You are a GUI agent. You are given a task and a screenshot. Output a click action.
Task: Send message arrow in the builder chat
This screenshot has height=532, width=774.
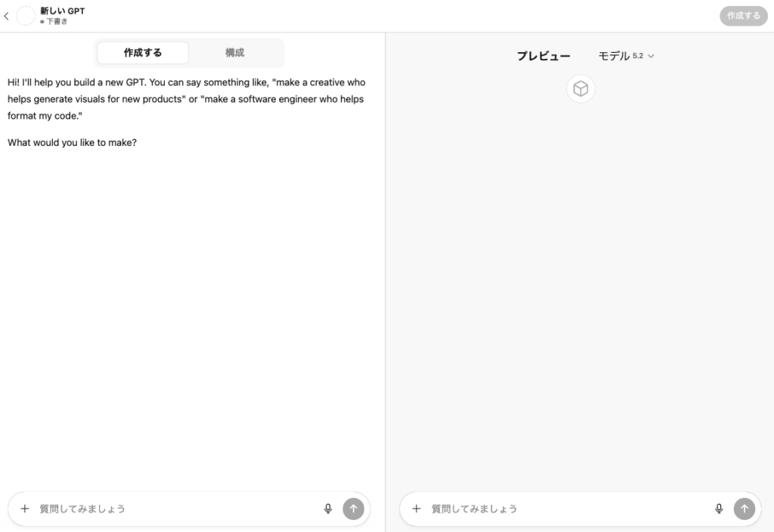click(x=354, y=509)
